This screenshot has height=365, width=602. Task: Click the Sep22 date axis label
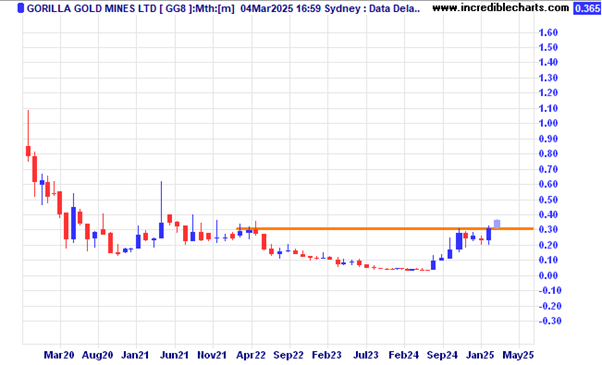pos(288,355)
